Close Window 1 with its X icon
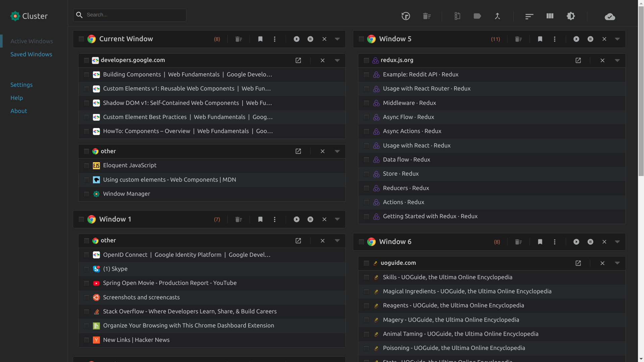Viewport: 644px width, 362px height. pyautogui.click(x=324, y=220)
